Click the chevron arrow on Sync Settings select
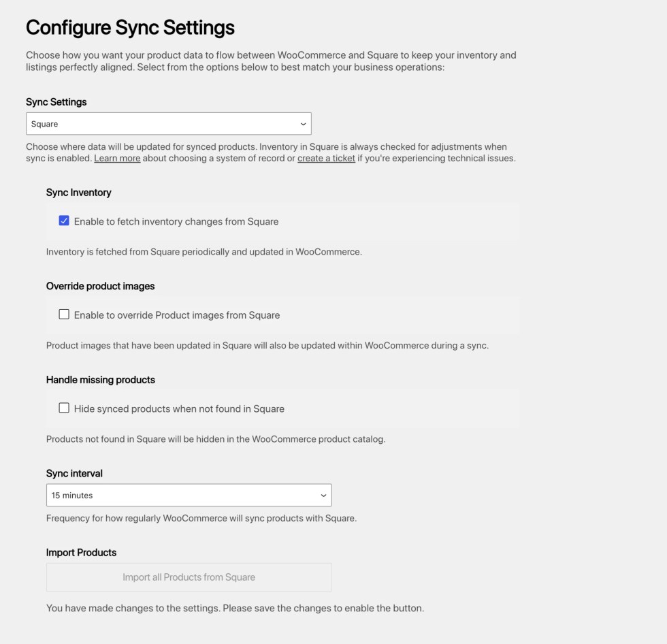 pos(303,124)
